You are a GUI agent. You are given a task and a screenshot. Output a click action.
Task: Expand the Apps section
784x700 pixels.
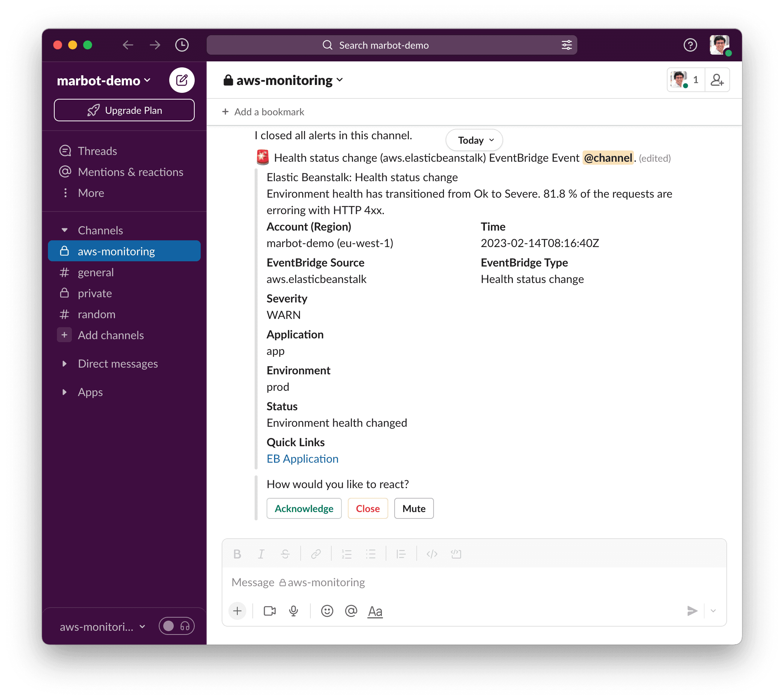pos(65,392)
